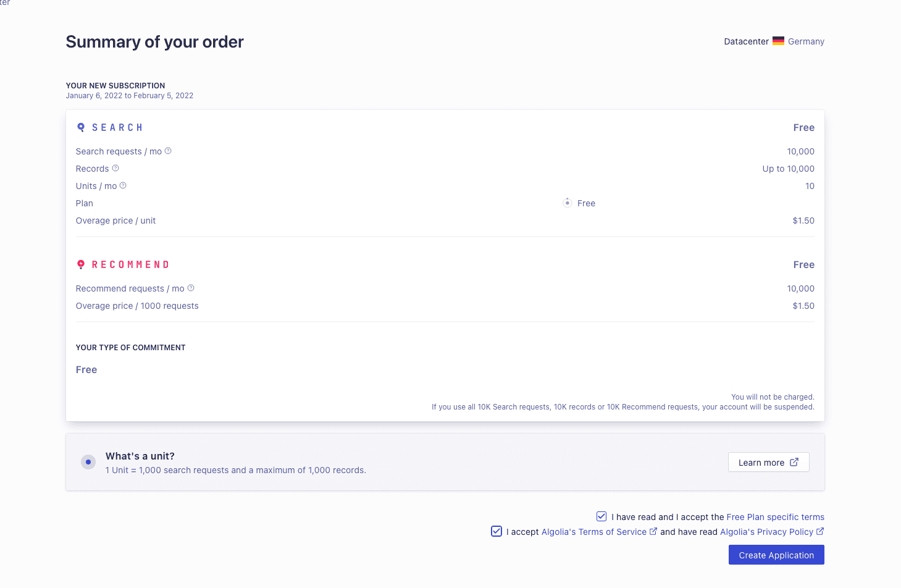Open Algolia's Terms of Service link
The image size is (901, 588).
coord(594,532)
